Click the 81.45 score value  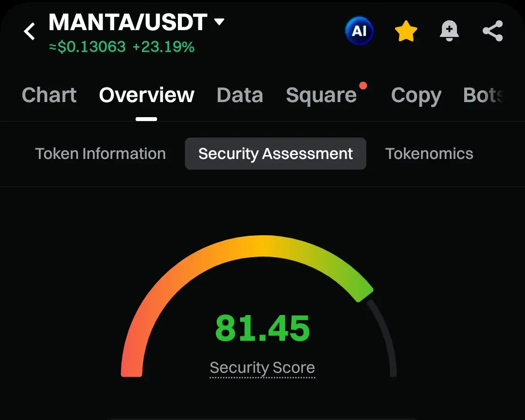point(262,328)
